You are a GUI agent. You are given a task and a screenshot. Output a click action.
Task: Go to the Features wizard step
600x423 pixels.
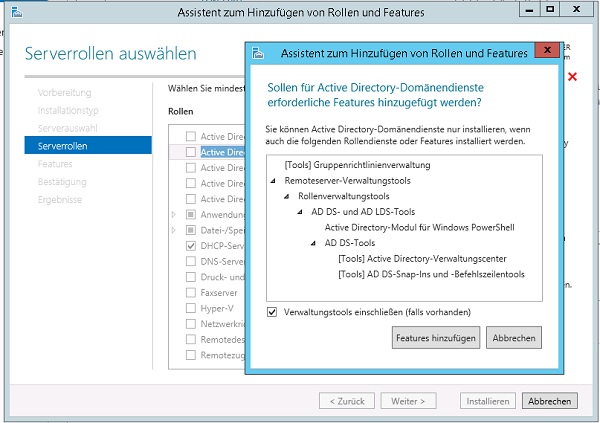coord(55,164)
